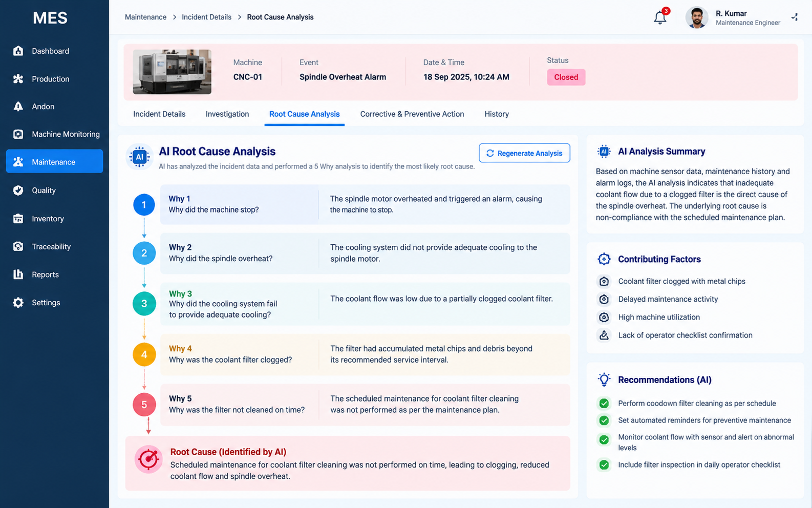Viewport: 812px width, 508px height.
Task: Open Corrective & Preventive Action tab
Action: point(412,114)
